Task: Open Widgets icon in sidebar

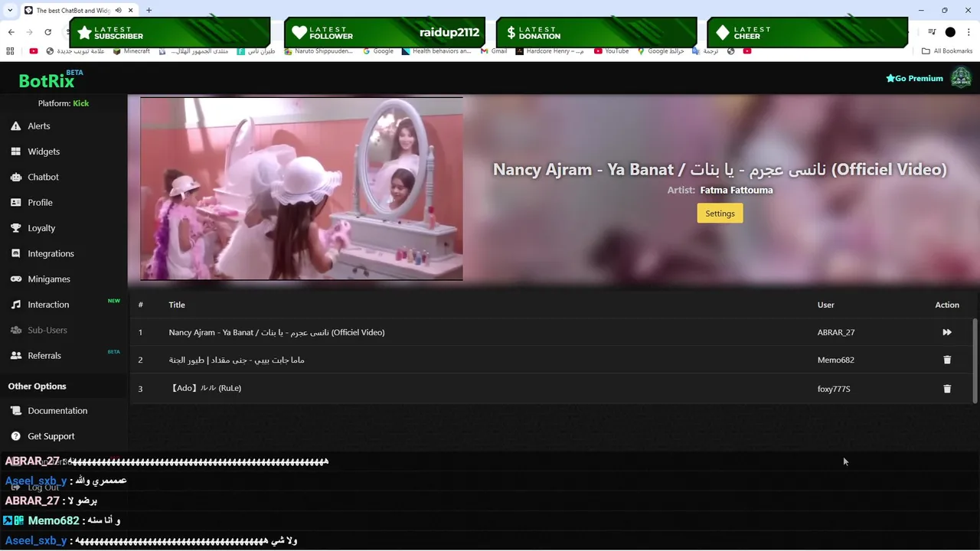Action: [x=15, y=152]
